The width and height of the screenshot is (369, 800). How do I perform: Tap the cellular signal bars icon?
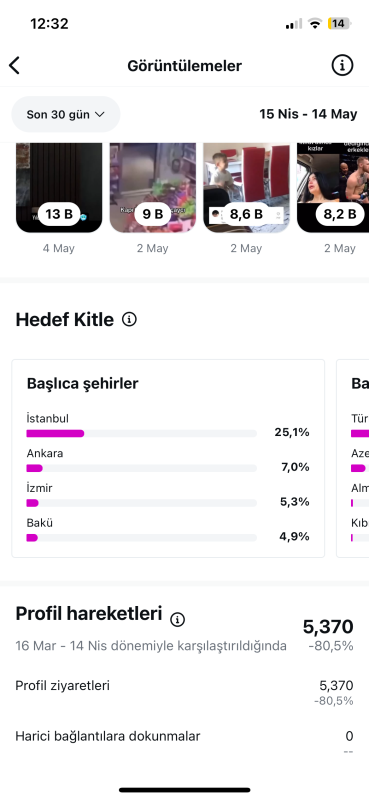coord(293,23)
